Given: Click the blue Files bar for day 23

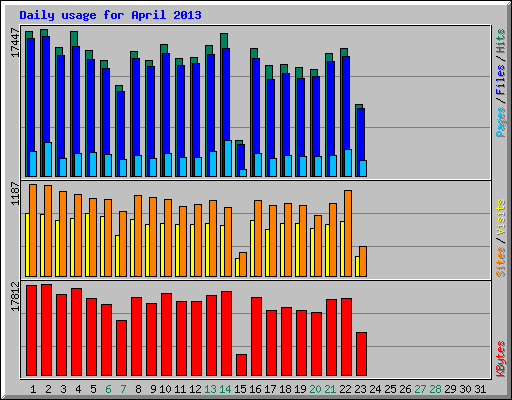Looking at the screenshot, I should coord(361,134).
